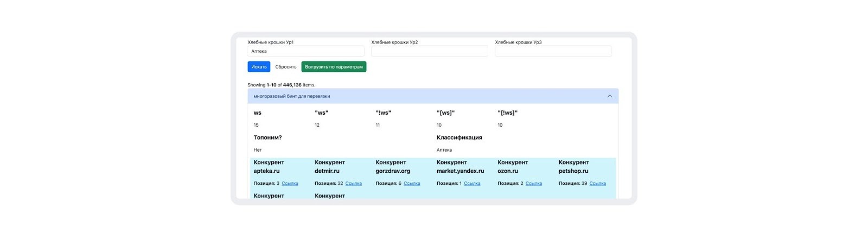Image resolution: width=868 pixels, height=237 pixels.
Task: Open the Ссылка link under apteka.ru
Action: coord(290,184)
